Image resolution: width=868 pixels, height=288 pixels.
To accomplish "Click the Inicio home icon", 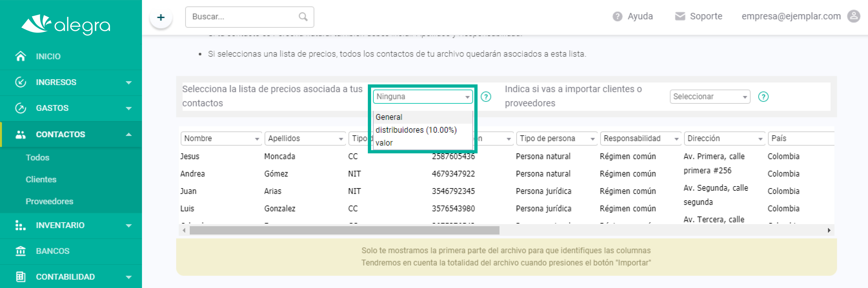I will [x=21, y=56].
